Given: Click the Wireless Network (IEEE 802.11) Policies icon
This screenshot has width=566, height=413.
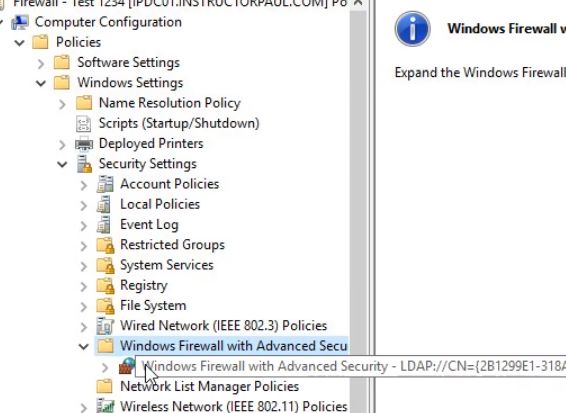Looking at the screenshot, I should pyautogui.click(x=105, y=407).
